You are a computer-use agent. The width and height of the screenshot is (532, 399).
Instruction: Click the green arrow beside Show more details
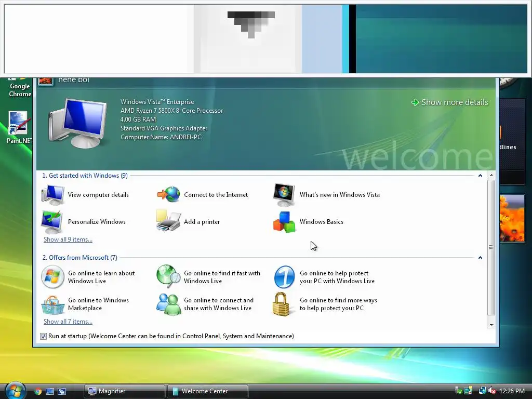[415, 102]
